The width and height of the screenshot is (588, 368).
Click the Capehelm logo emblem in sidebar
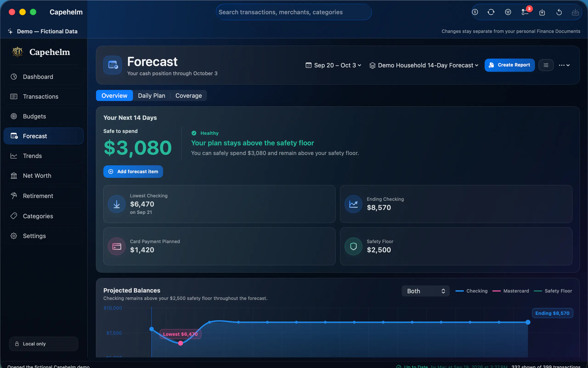[17, 52]
